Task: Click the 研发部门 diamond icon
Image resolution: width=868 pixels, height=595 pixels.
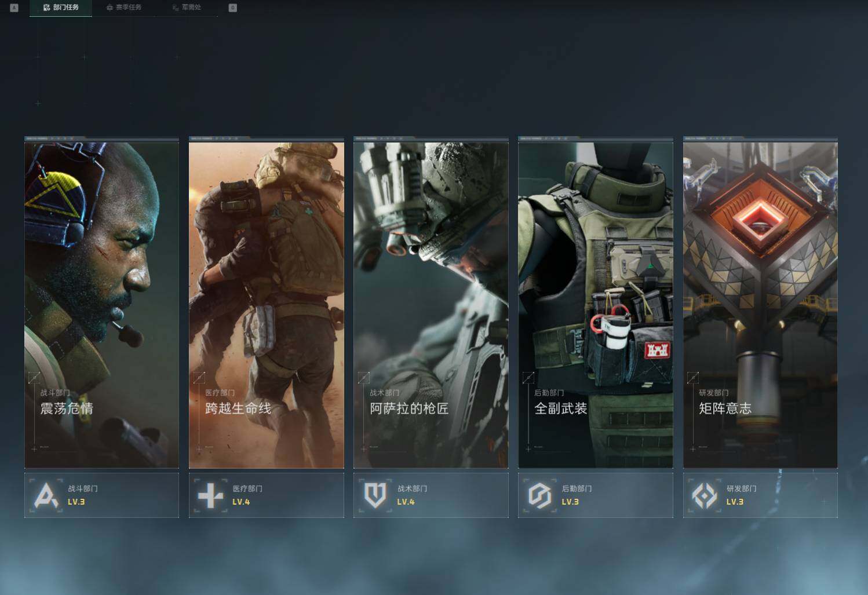Action: coord(705,495)
